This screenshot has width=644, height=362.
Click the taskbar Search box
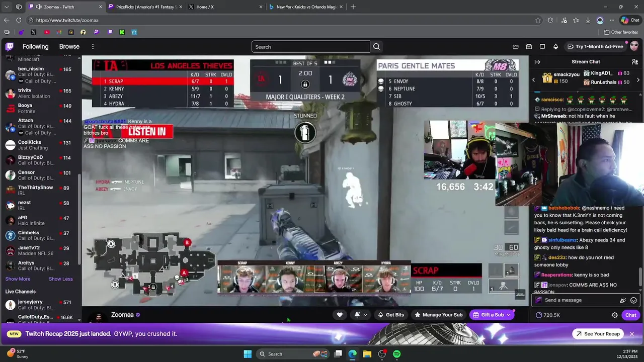292,354
